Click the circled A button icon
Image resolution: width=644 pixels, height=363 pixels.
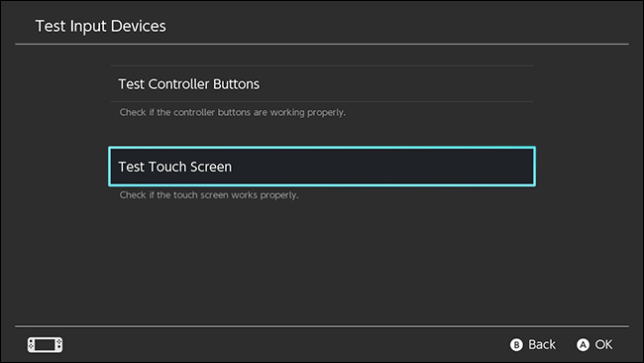583,344
